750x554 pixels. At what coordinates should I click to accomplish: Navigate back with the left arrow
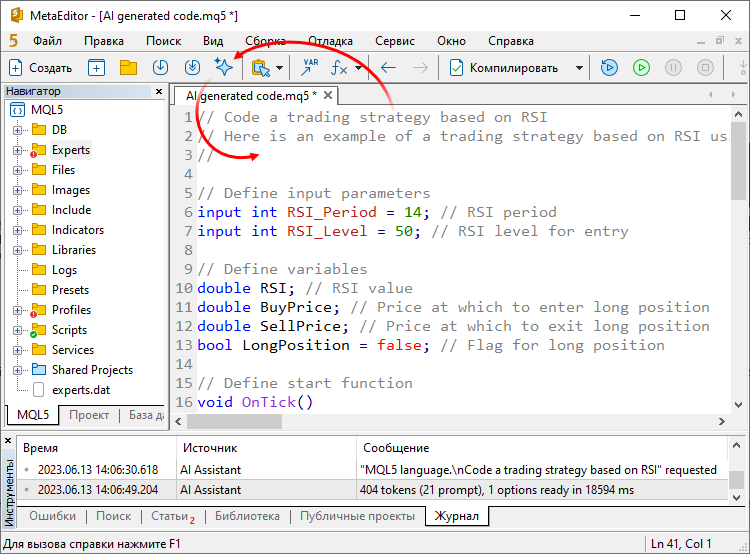coord(388,68)
